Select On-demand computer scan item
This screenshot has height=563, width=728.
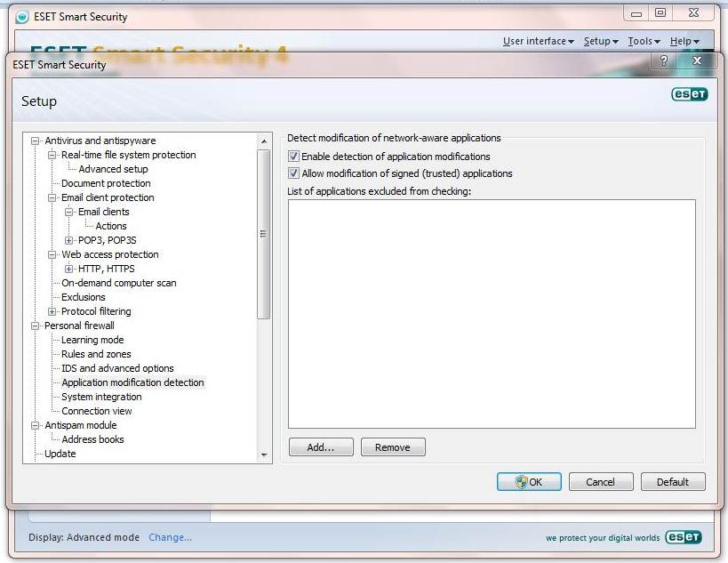pyautogui.click(x=119, y=283)
